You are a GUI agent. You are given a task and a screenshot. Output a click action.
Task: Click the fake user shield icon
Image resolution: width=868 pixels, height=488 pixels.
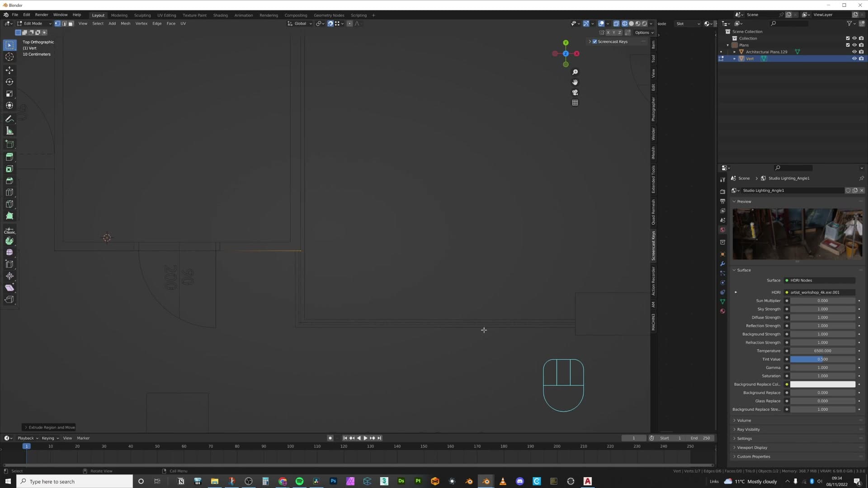click(x=848, y=191)
